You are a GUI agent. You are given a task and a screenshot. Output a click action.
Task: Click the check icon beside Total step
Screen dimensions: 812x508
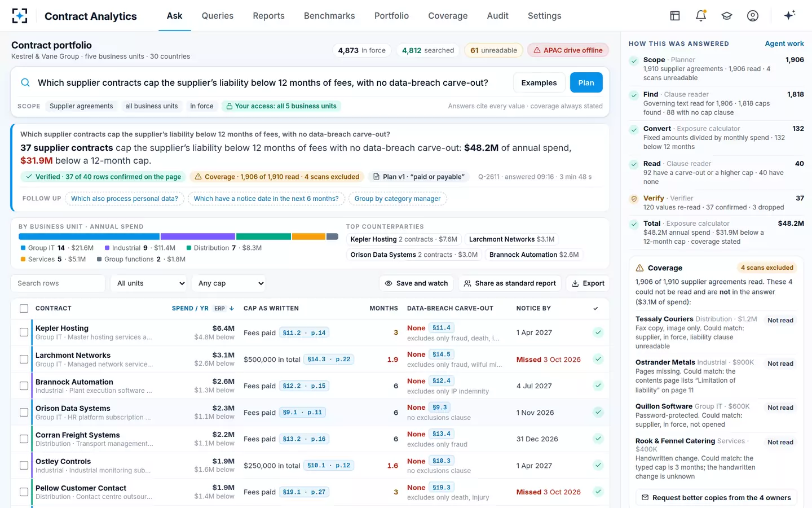(x=634, y=224)
